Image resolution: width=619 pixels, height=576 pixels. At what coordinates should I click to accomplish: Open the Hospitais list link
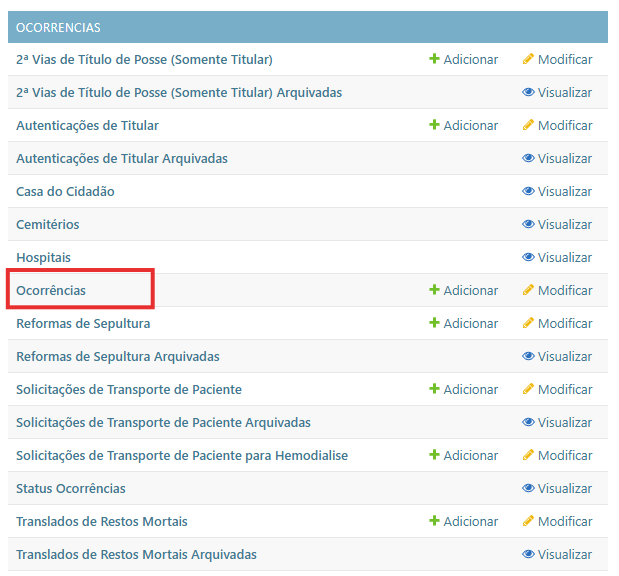click(x=43, y=257)
